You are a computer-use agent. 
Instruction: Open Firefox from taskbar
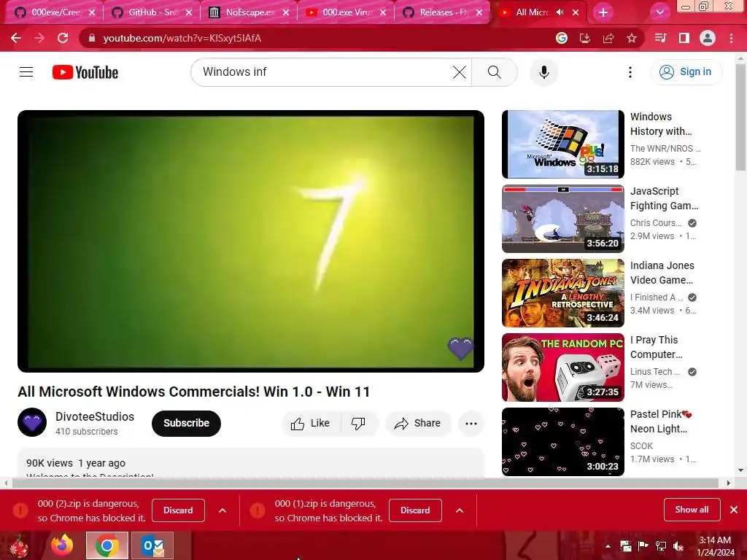pyautogui.click(x=62, y=545)
